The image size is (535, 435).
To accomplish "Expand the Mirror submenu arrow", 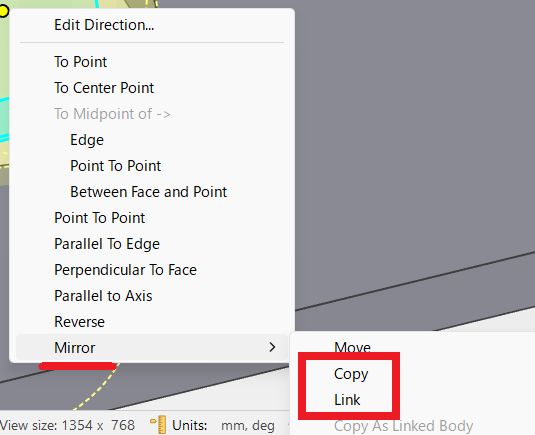I will [272, 347].
